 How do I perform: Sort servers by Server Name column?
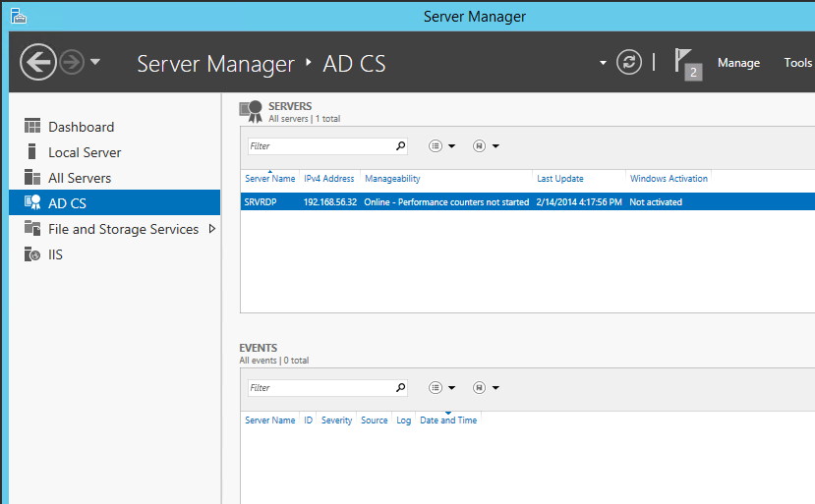pos(269,178)
